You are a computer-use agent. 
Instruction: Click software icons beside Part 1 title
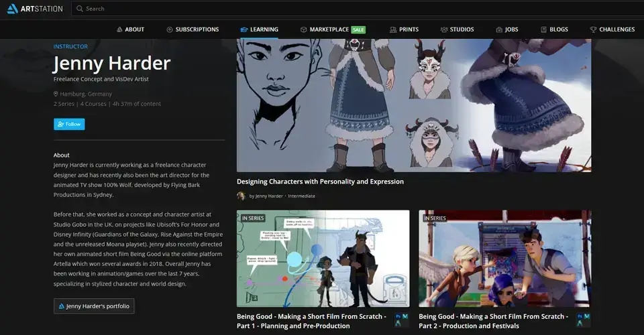point(401,320)
